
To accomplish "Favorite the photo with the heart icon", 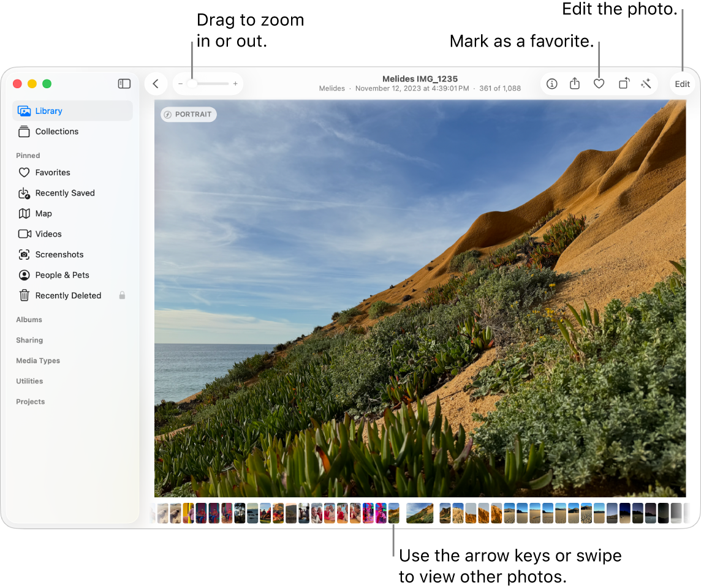I will click(x=599, y=83).
